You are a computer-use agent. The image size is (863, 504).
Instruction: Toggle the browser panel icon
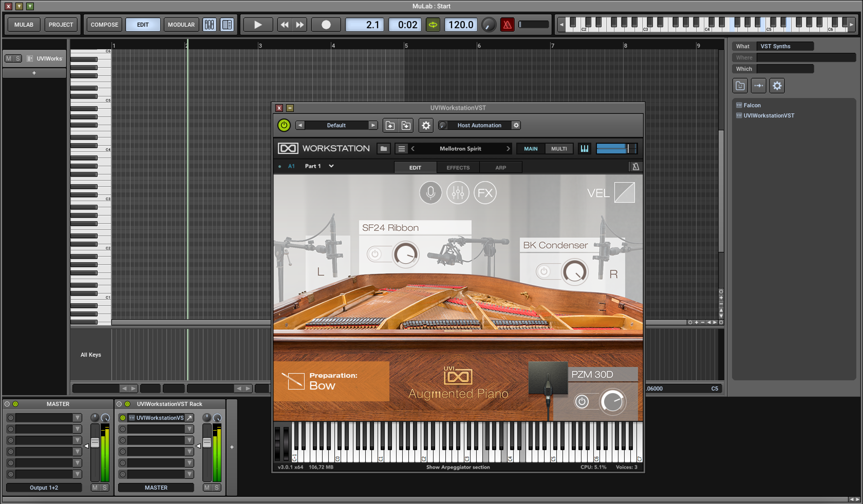pos(227,25)
